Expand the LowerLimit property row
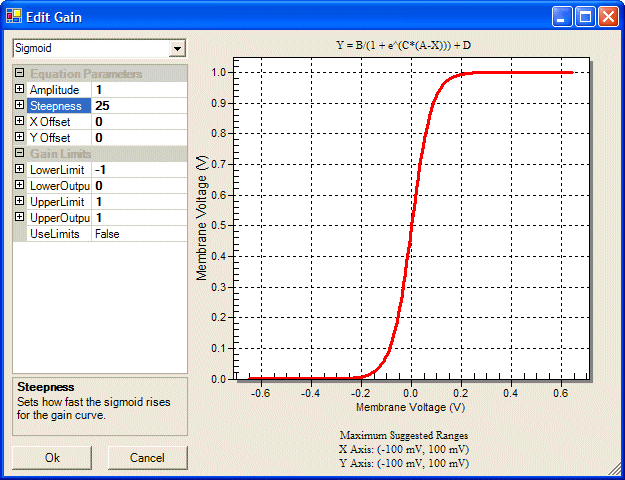The image size is (625, 480). tap(20, 169)
